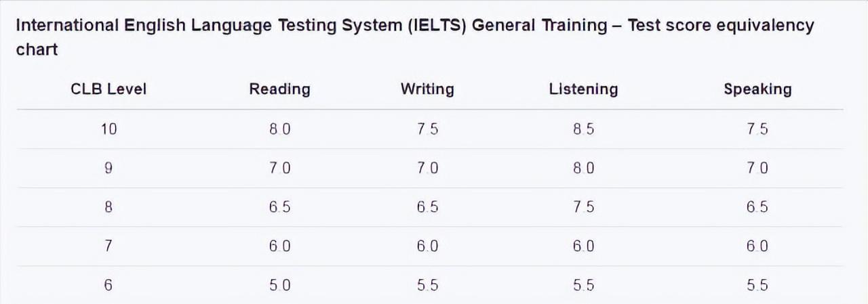Click the Listening score 7.5 for CLB 8

pos(583,207)
